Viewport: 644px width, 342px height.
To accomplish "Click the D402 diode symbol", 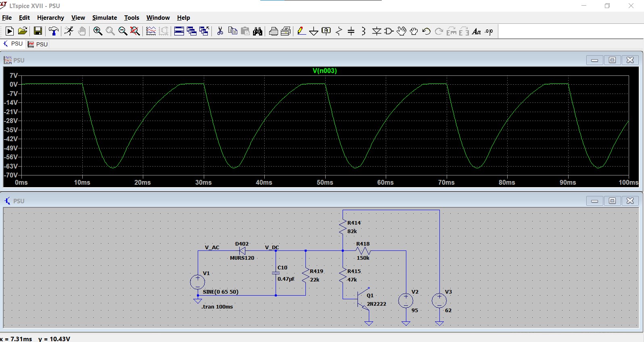I will point(242,251).
